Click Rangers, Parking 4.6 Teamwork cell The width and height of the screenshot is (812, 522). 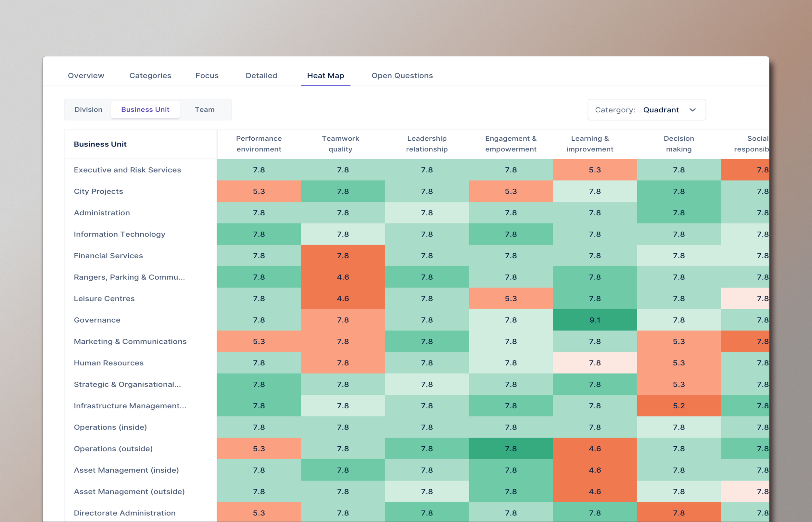pos(343,277)
